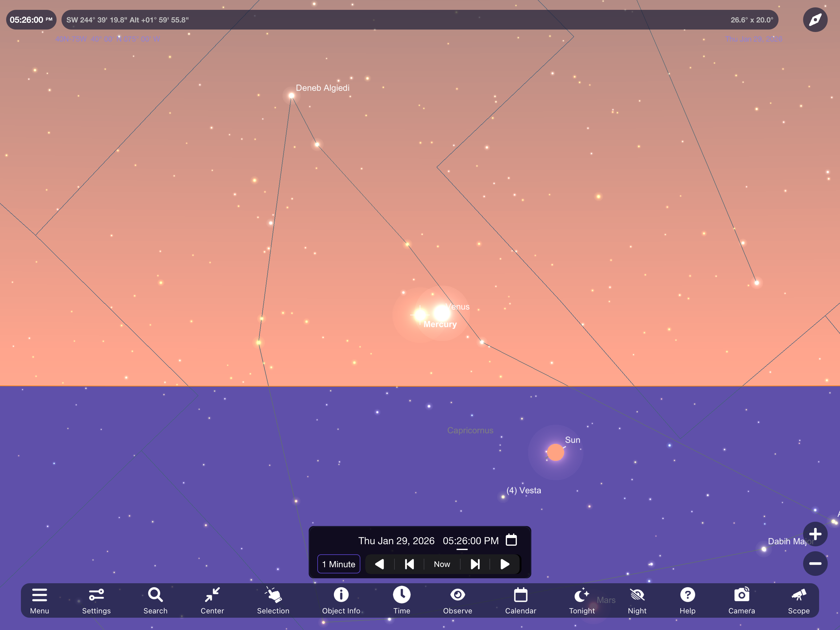Click the Center arrows icon
This screenshot has height=630, width=840.
pyautogui.click(x=212, y=600)
